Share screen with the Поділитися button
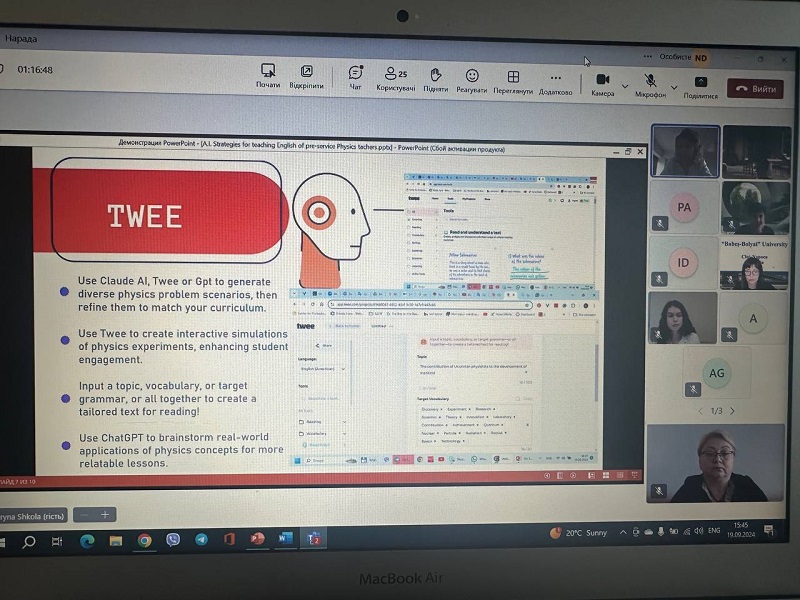This screenshot has height=600, width=800. (701, 87)
